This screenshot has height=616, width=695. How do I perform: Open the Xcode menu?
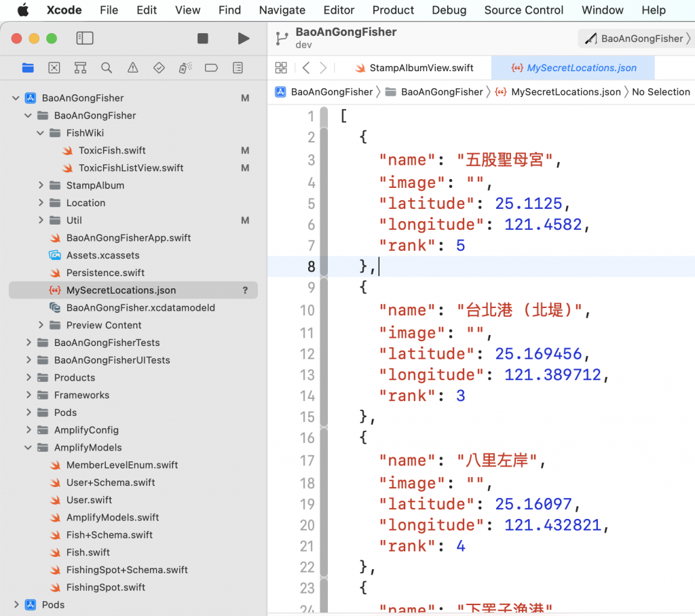64,9
